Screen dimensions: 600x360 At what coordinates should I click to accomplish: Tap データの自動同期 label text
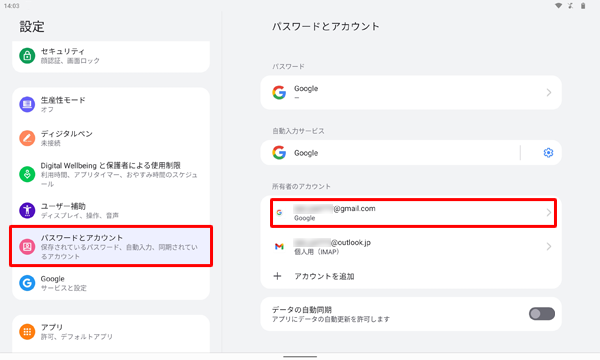pyautogui.click(x=302, y=310)
